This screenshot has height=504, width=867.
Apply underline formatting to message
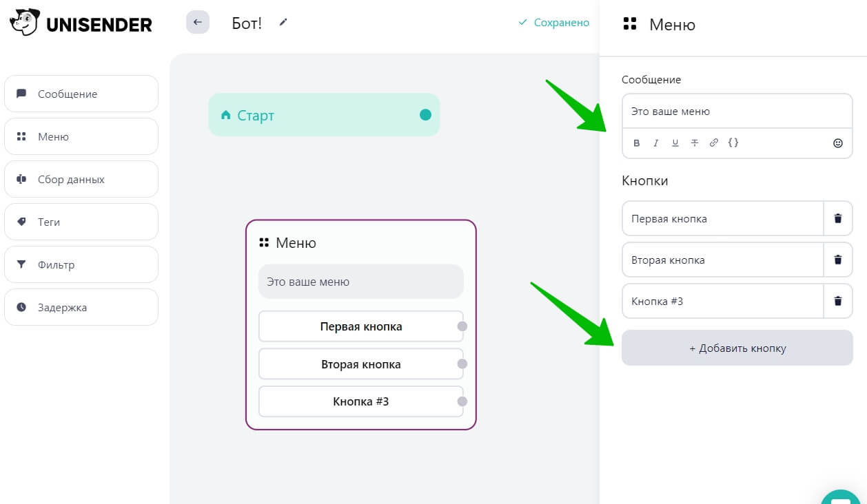point(675,143)
